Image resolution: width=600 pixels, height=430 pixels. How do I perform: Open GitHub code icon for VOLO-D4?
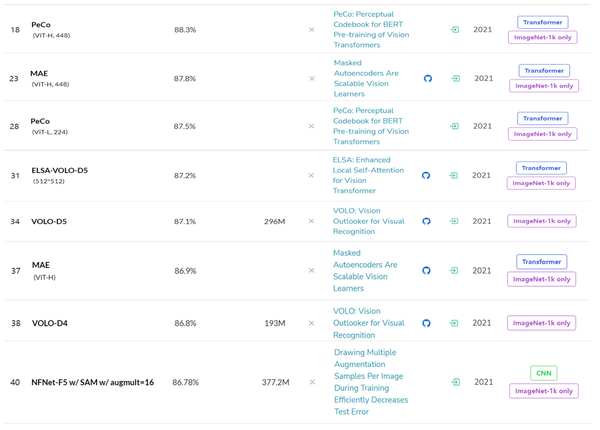point(426,323)
